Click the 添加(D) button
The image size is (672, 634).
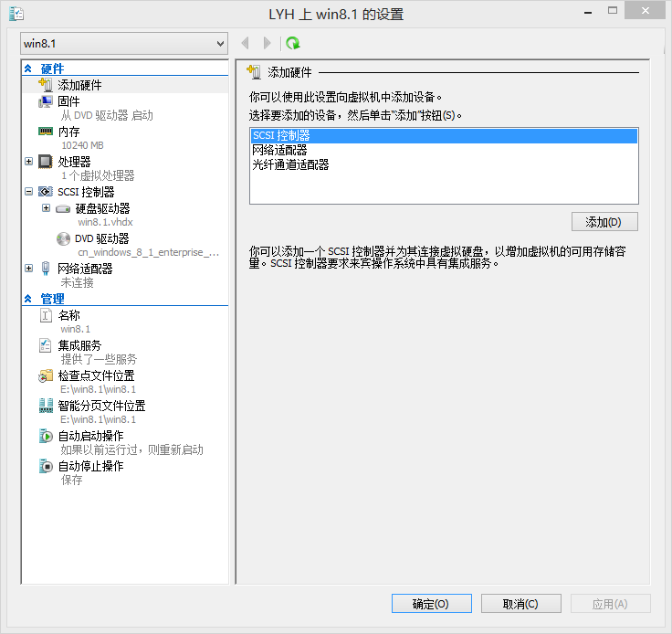(604, 222)
